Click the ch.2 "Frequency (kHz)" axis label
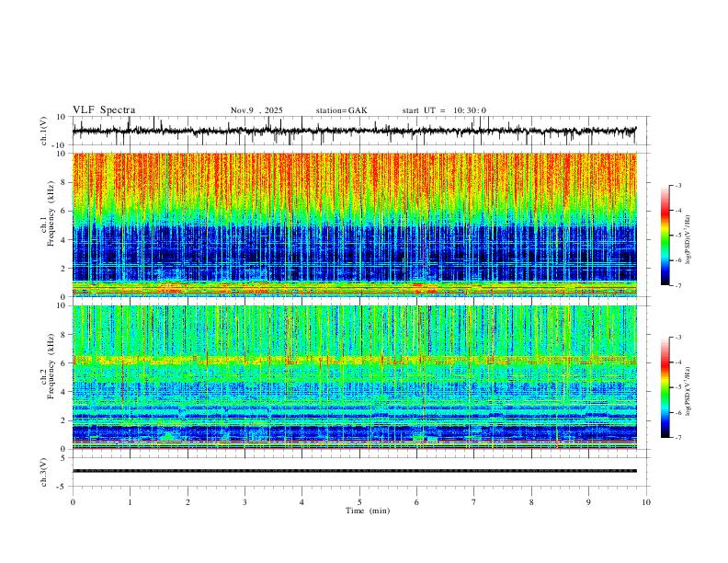The height and width of the screenshot is (563, 728). 51,366
